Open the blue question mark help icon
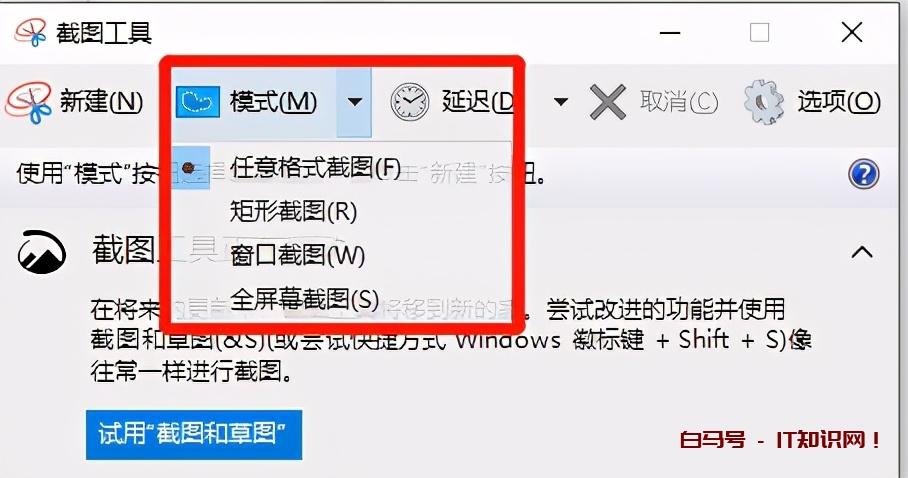 pos(863,174)
